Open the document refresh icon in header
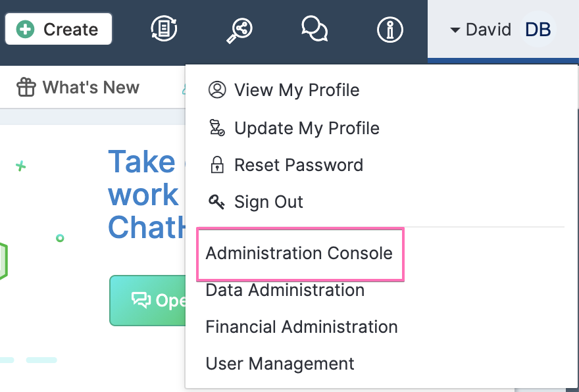579x392 pixels. coord(164,29)
